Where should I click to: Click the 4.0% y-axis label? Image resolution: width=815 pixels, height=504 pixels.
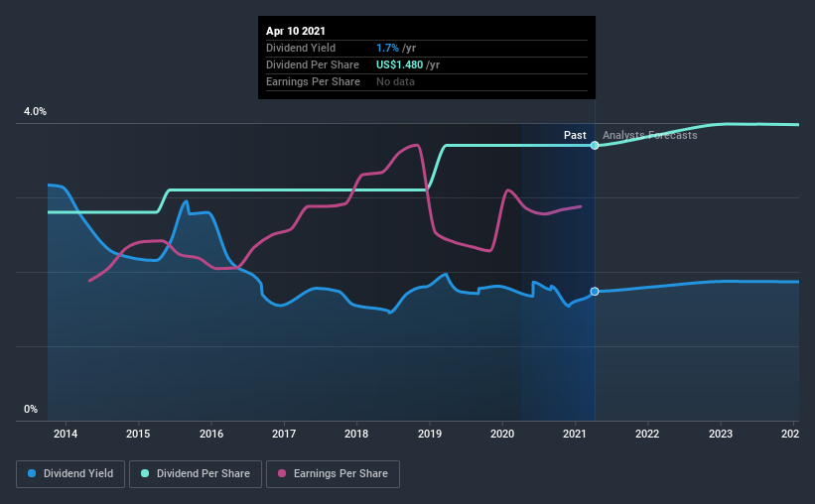[x=35, y=112]
